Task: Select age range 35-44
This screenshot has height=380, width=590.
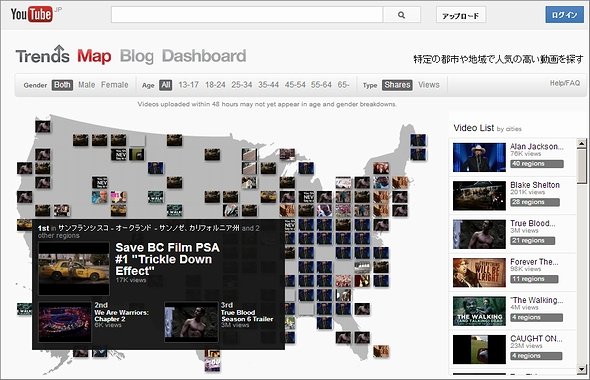Action: tap(268, 85)
